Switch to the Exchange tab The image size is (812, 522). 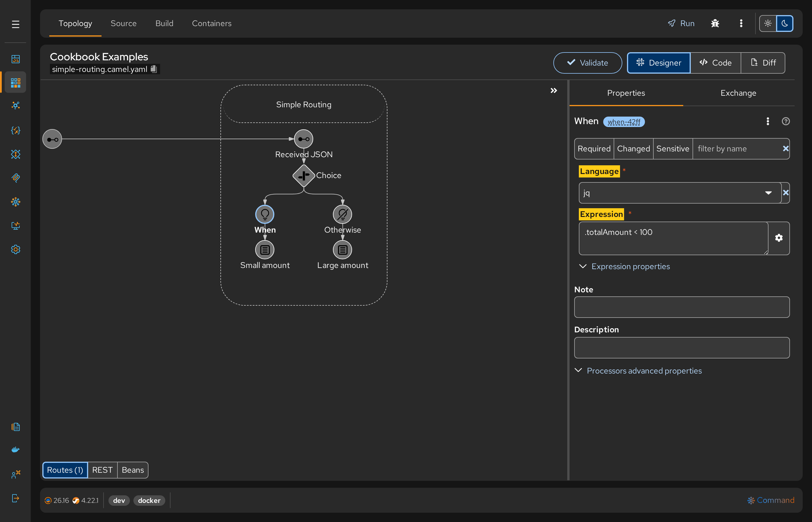pos(738,93)
